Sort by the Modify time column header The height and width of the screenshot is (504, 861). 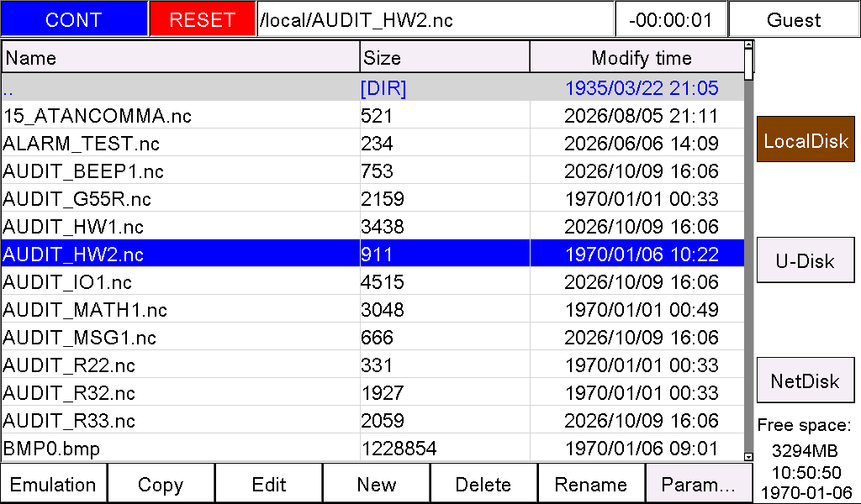point(637,58)
